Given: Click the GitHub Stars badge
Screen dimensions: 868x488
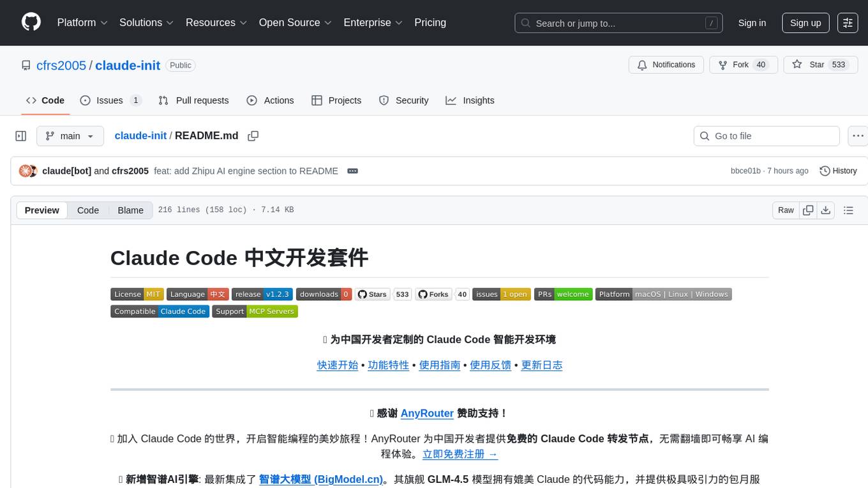Looking at the screenshot, I should click(x=384, y=294).
